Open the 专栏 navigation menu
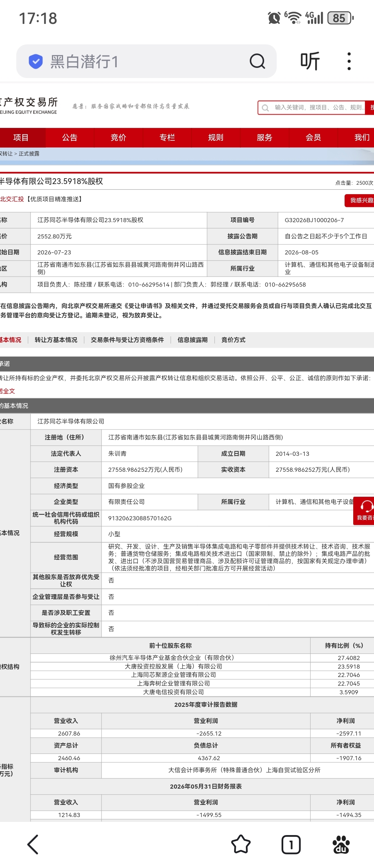Viewport: 374px width, 868px height. pyautogui.click(x=167, y=138)
